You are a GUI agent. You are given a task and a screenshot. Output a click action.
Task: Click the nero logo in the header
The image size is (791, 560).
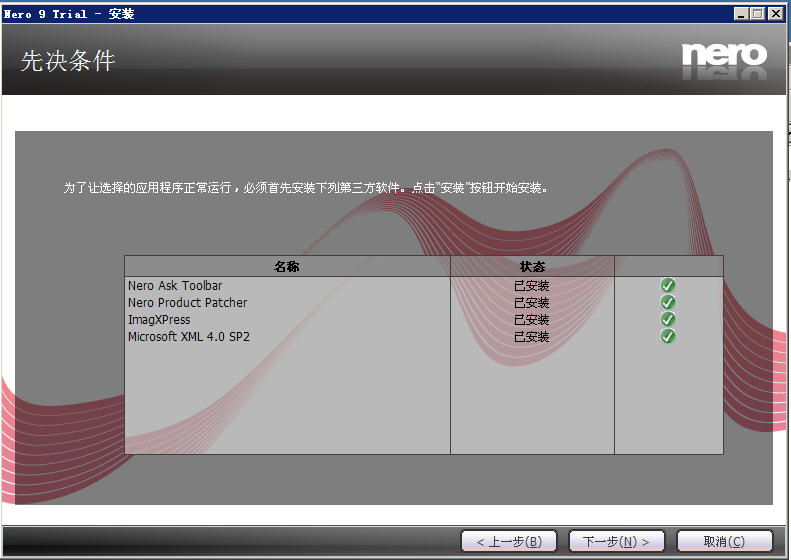[x=724, y=55]
